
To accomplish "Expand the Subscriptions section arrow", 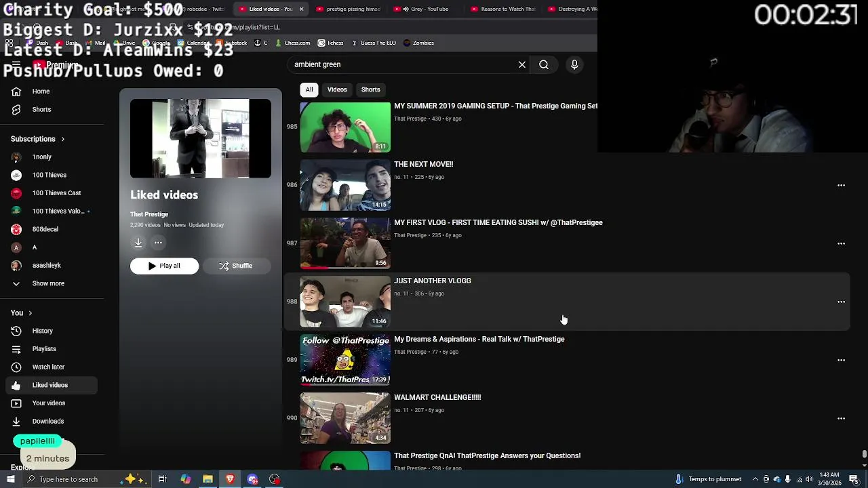I will (62, 139).
